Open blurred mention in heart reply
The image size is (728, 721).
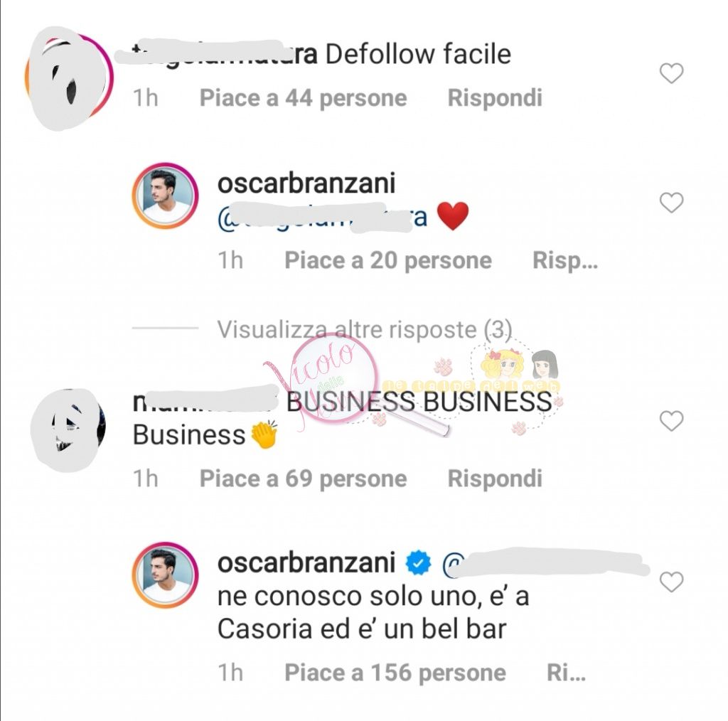click(x=322, y=218)
